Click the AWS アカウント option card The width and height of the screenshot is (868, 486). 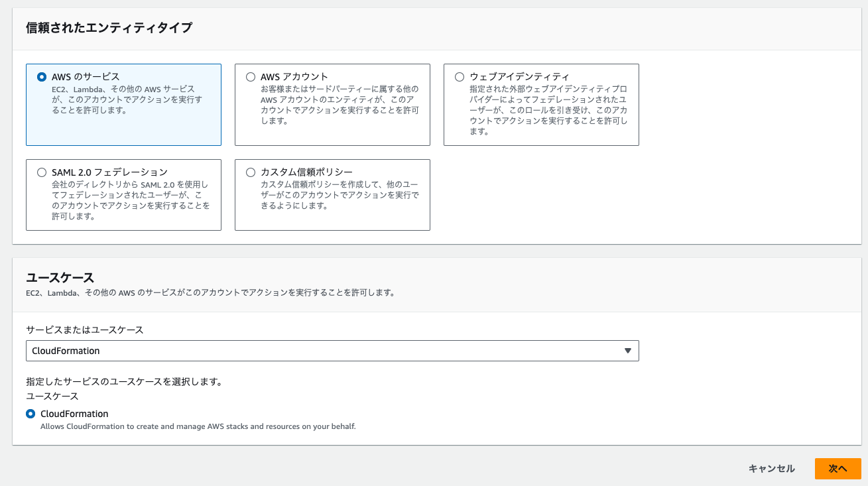click(x=332, y=104)
